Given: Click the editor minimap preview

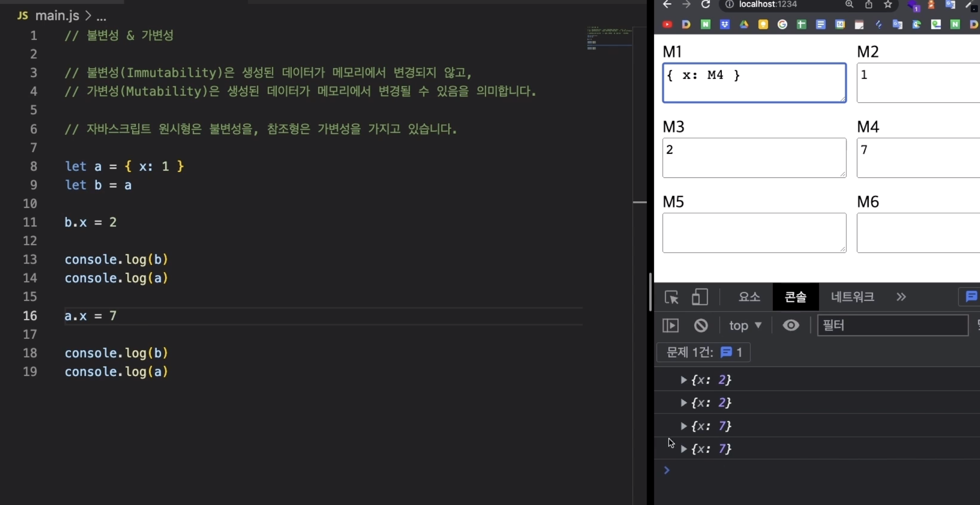Looking at the screenshot, I should click(x=609, y=38).
